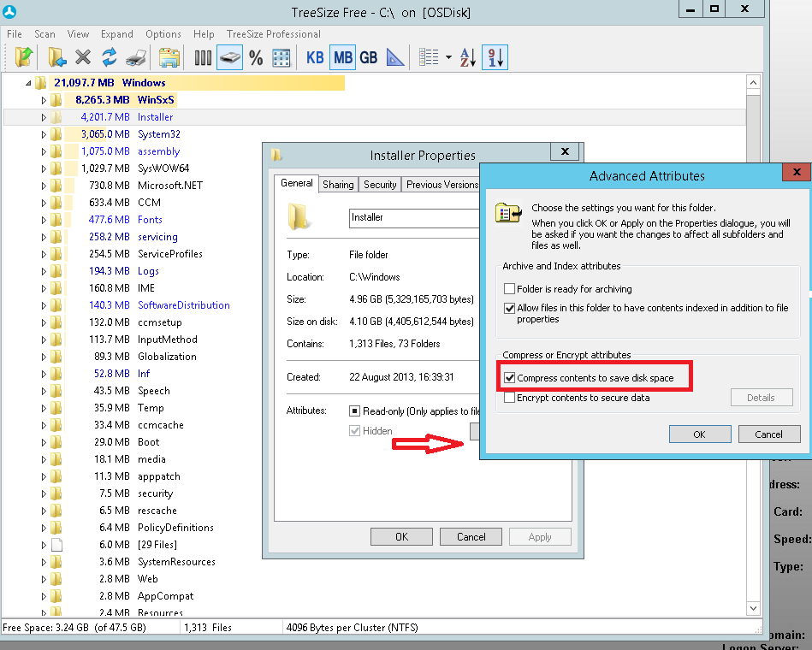Click the System32 folder icon
This screenshot has width=812, height=650.
coord(56,134)
